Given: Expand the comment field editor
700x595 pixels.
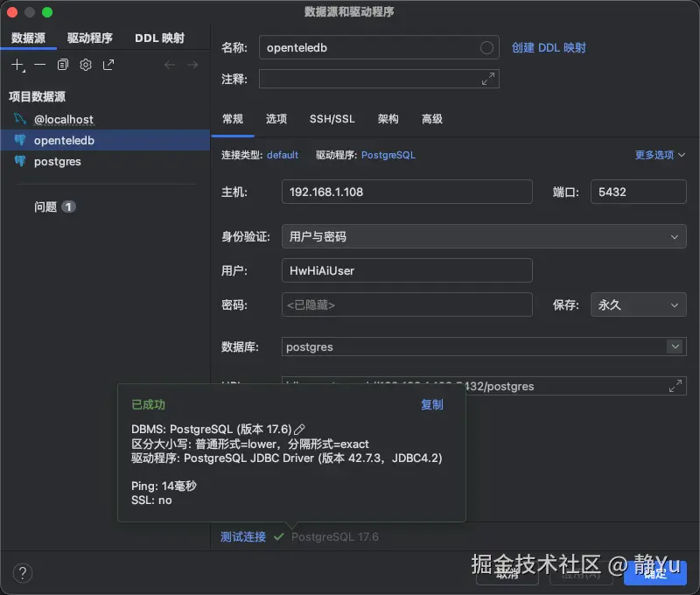Looking at the screenshot, I should [488, 79].
